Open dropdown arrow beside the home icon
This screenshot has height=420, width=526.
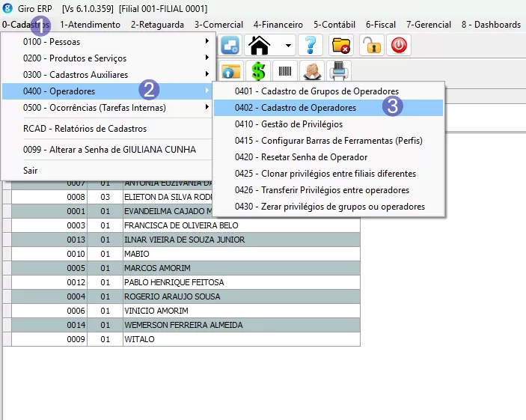[288, 46]
